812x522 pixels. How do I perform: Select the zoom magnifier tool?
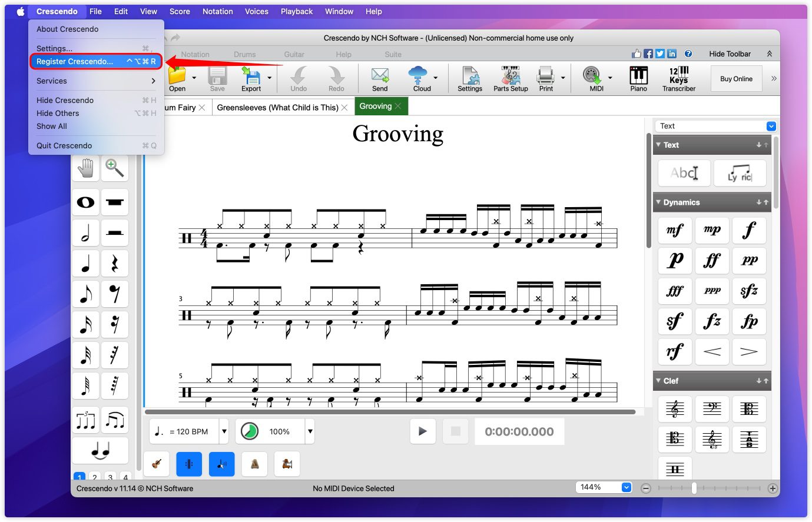[114, 168]
